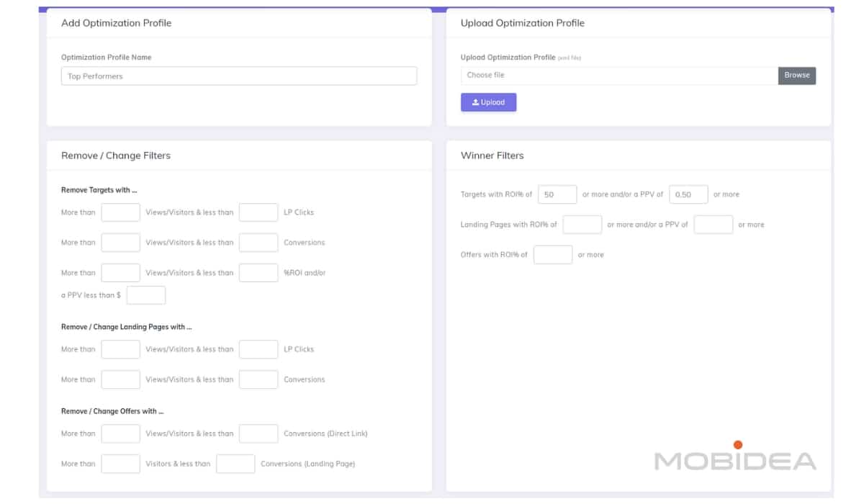Viewport: 864px width, 504px height.
Task: Click Targets PPV field showing 0.50
Action: pyautogui.click(x=688, y=194)
